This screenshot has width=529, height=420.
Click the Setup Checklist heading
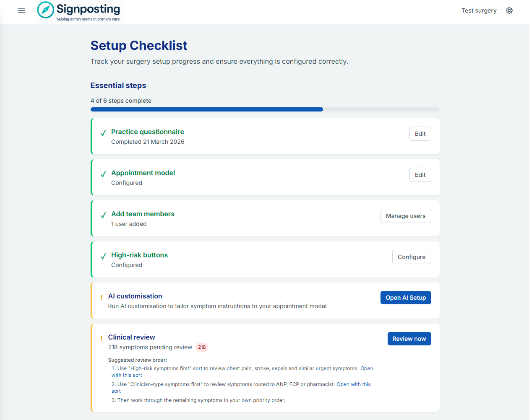138,45
